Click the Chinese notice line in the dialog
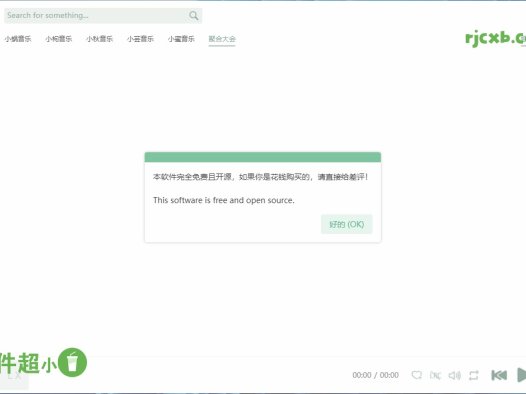The width and height of the screenshot is (526, 394). pyautogui.click(x=260, y=177)
